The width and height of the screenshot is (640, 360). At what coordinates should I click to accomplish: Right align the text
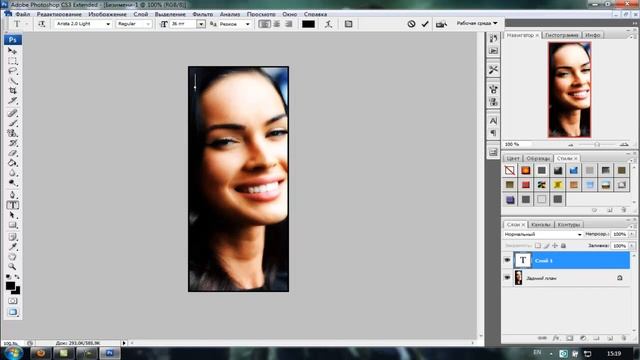(289, 24)
